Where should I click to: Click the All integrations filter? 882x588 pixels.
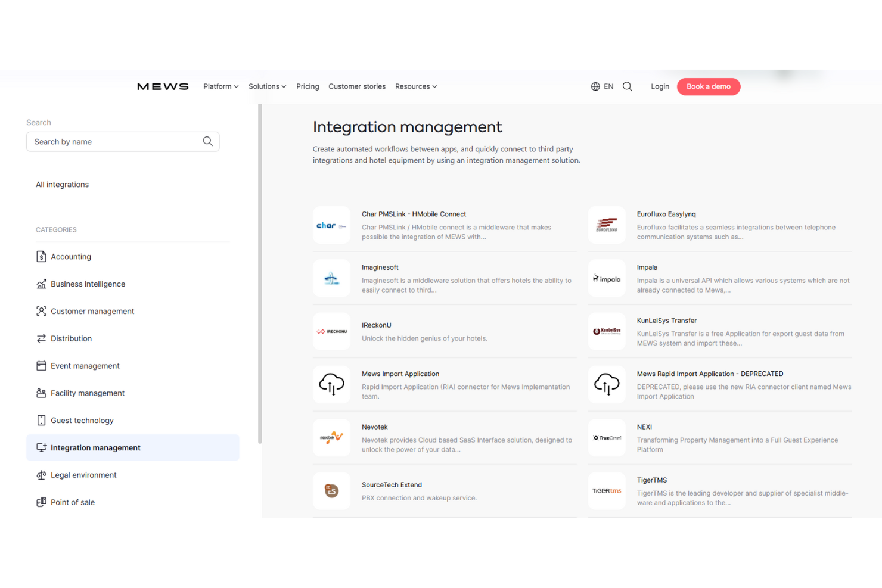coord(62,184)
